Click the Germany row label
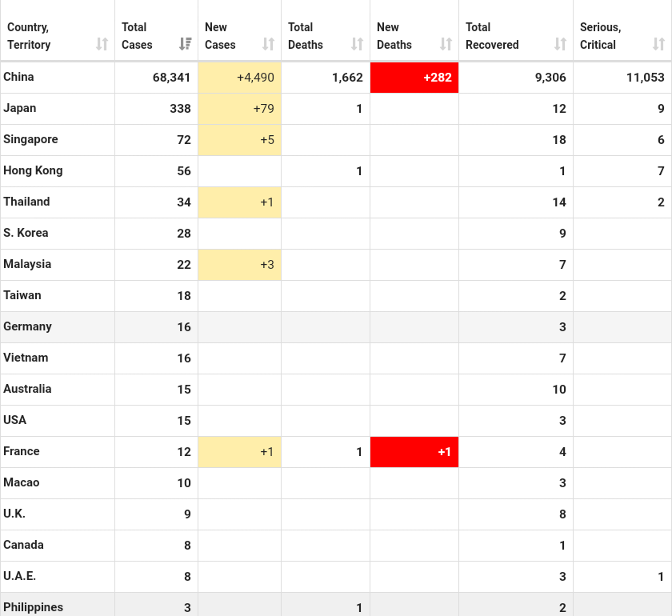Image resolution: width=672 pixels, height=616 pixels. tap(27, 326)
